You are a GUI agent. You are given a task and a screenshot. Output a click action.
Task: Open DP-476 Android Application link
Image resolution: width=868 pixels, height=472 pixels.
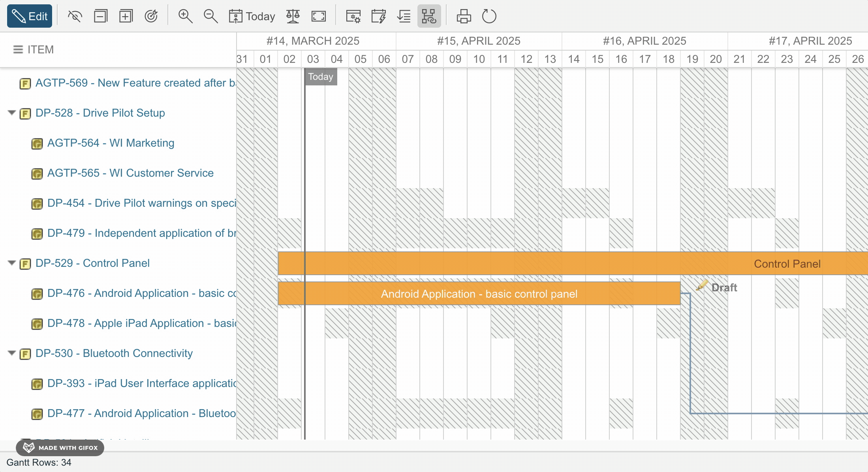click(141, 293)
